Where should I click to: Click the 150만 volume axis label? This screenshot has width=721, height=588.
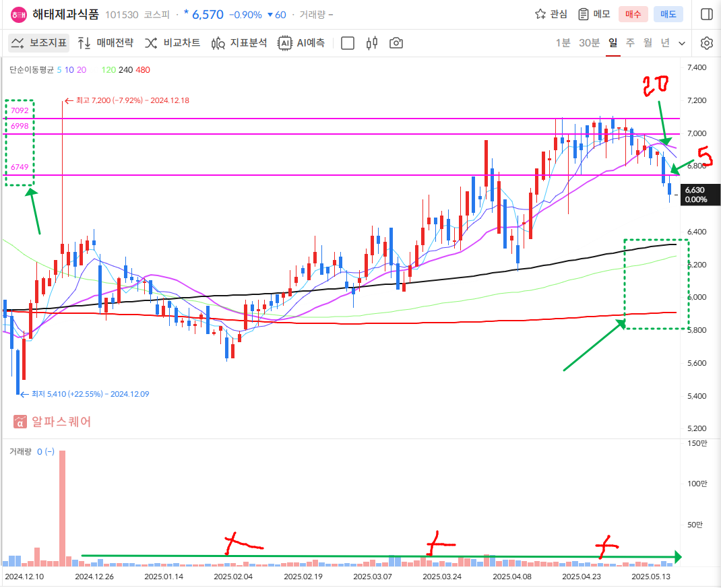pos(697,443)
